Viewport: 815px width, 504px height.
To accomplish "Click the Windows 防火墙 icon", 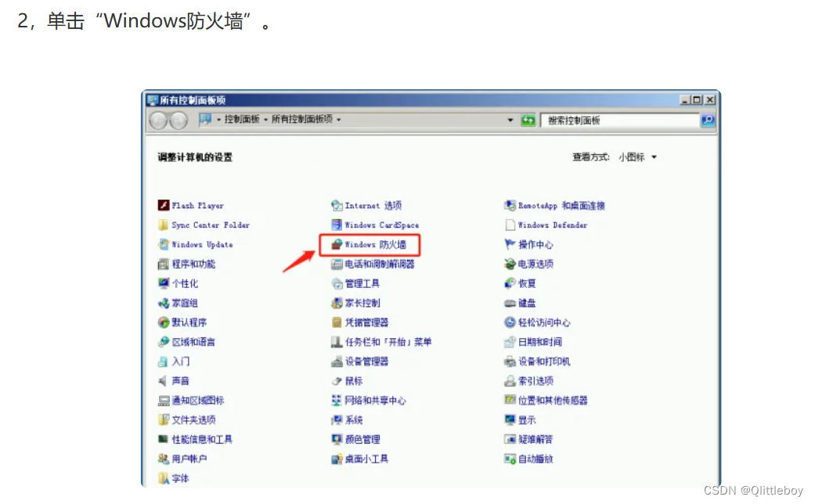I will [337, 245].
